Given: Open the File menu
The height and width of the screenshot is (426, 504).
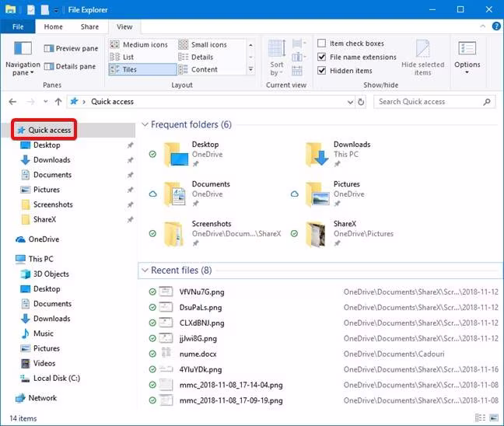Looking at the screenshot, I should pos(18,26).
